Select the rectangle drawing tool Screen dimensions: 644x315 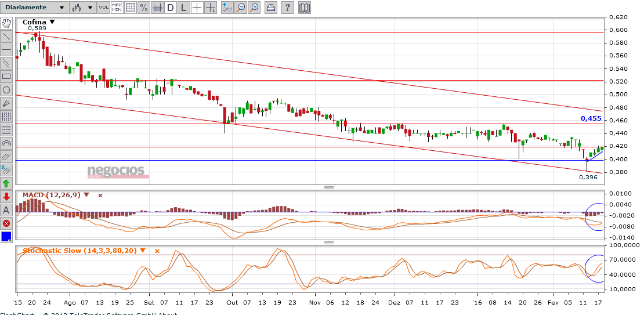click(x=6, y=76)
